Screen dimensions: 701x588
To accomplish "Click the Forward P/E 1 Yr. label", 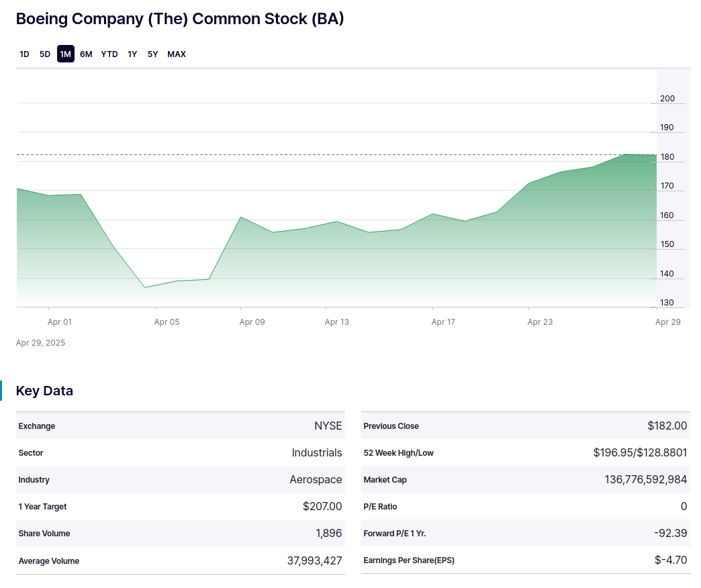I will [395, 533].
